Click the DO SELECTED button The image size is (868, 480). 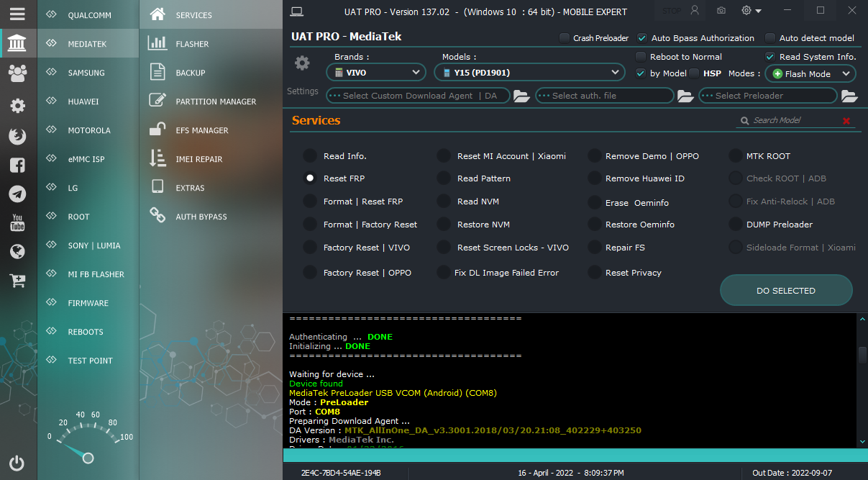[x=786, y=291]
